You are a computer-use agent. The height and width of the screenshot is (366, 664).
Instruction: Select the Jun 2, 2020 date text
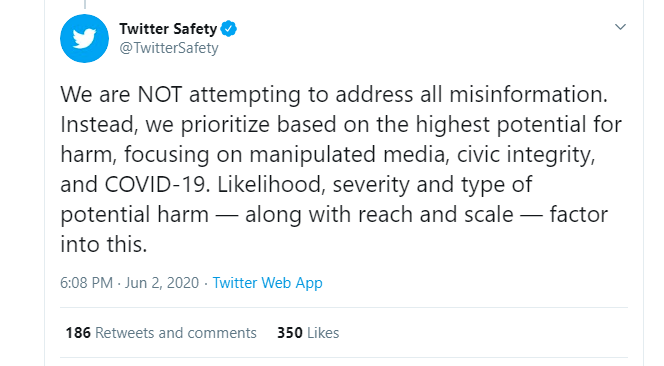click(x=162, y=283)
